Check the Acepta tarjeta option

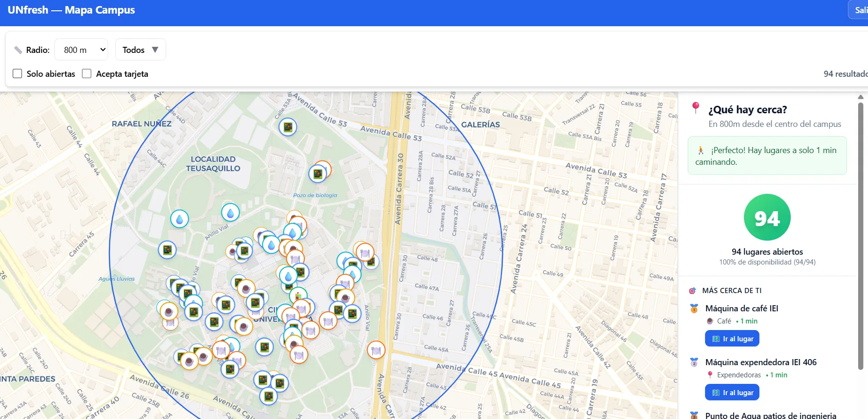(87, 74)
